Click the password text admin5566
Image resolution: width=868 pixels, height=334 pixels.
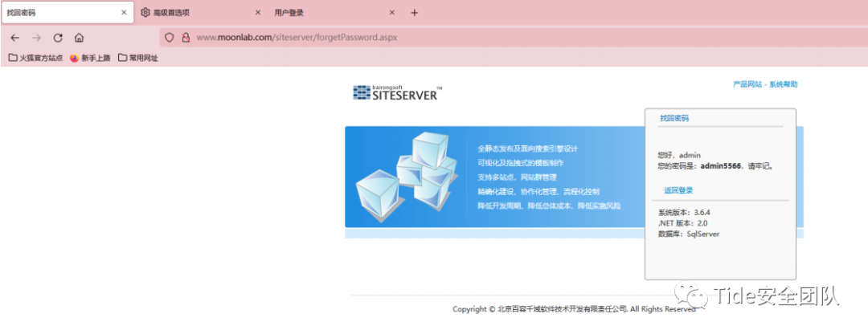721,166
